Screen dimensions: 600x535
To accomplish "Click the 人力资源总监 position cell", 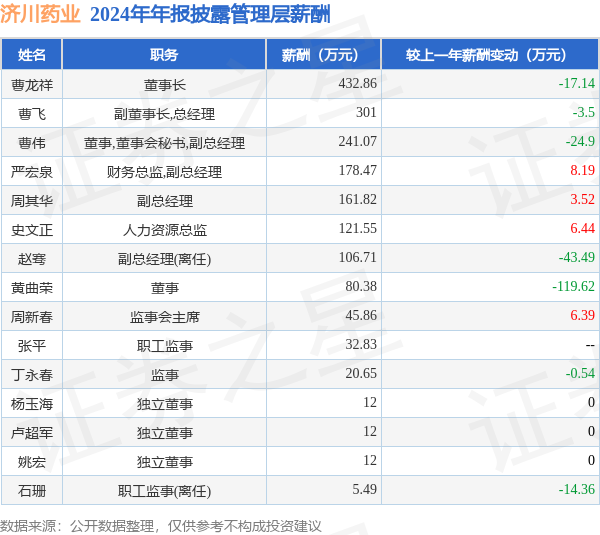I will click(x=165, y=230).
